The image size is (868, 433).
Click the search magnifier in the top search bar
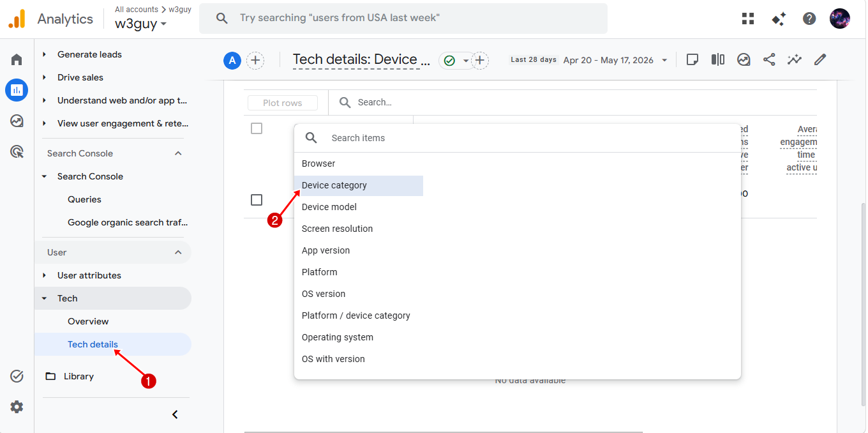point(222,18)
